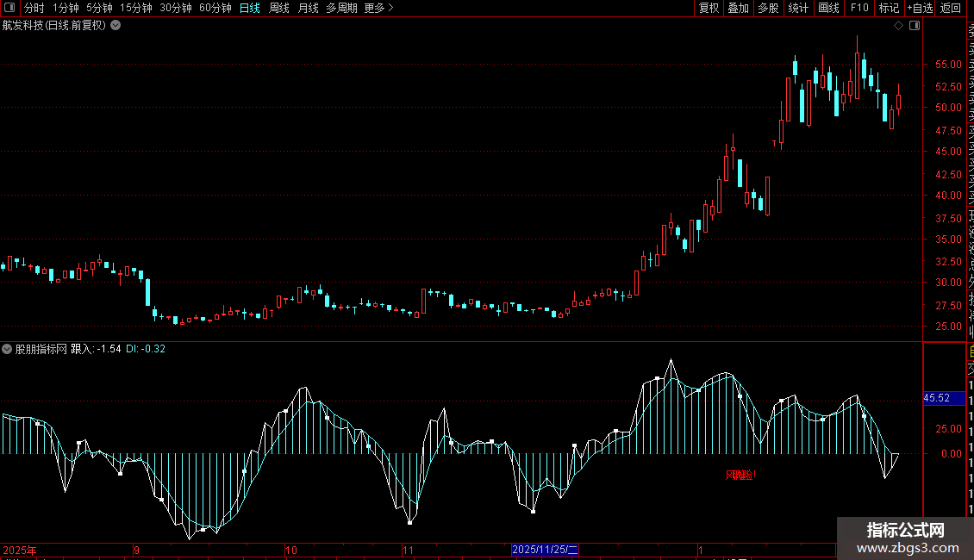Click the 叠加 overlay button
The height and width of the screenshot is (560, 974).
tap(738, 8)
